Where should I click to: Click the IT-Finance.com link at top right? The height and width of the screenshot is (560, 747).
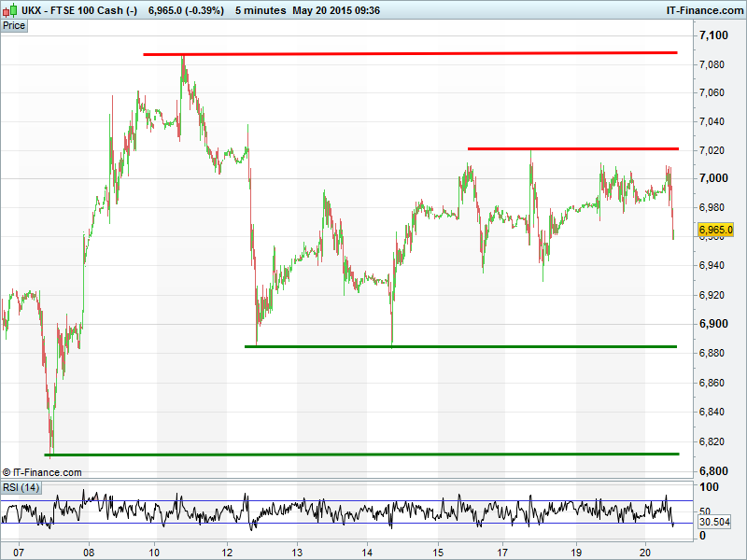pyautogui.click(x=703, y=9)
